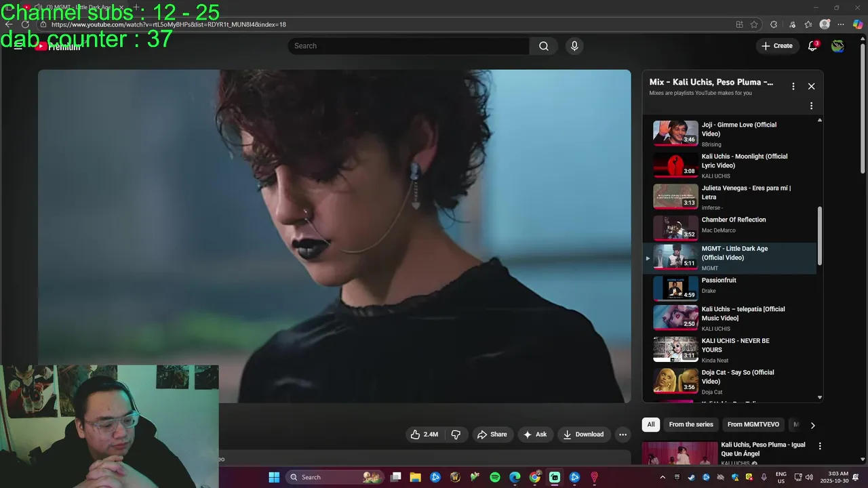This screenshot has width=868, height=488.
Task: Play Chamber Of Reflection by Mac DeMarco
Action: pos(731,228)
